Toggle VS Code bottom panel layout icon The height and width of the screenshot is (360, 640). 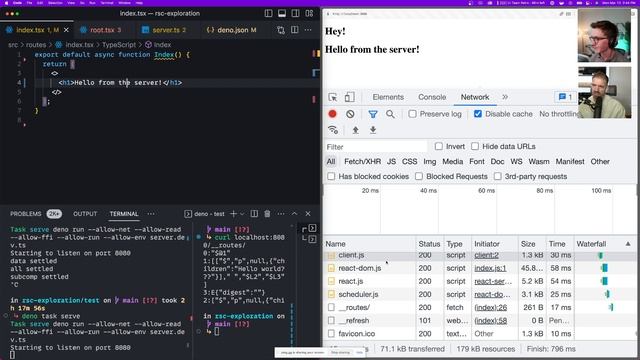282,13
